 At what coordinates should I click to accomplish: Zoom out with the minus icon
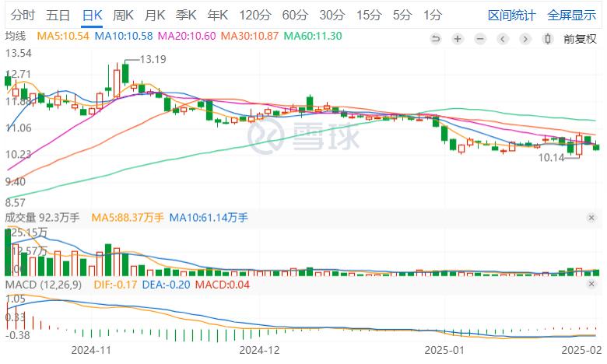coord(480,38)
